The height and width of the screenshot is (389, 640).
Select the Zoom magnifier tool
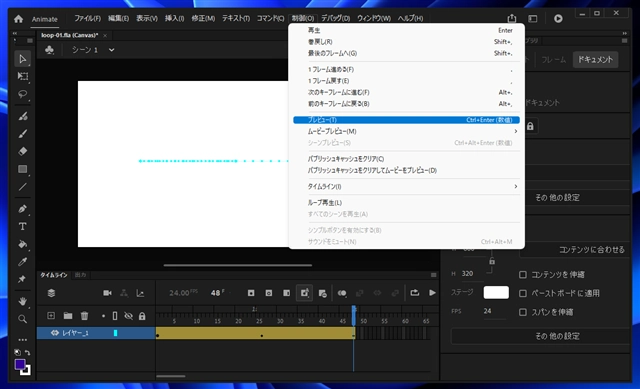tap(23, 319)
